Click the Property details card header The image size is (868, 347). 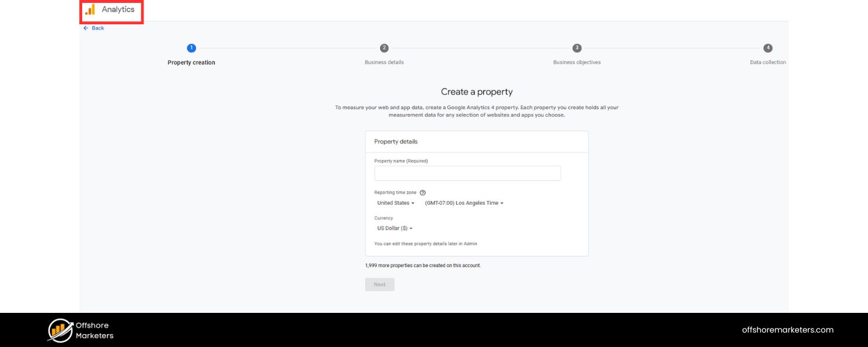coord(396,141)
